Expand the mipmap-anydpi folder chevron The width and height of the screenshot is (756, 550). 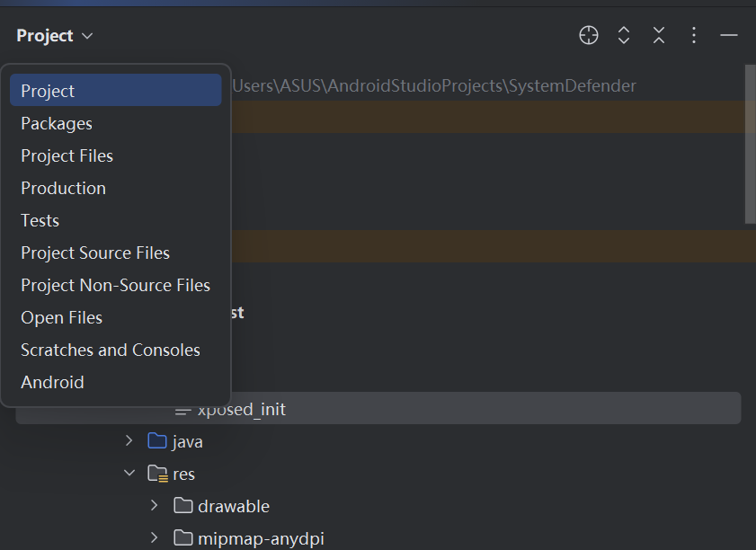coord(155,538)
